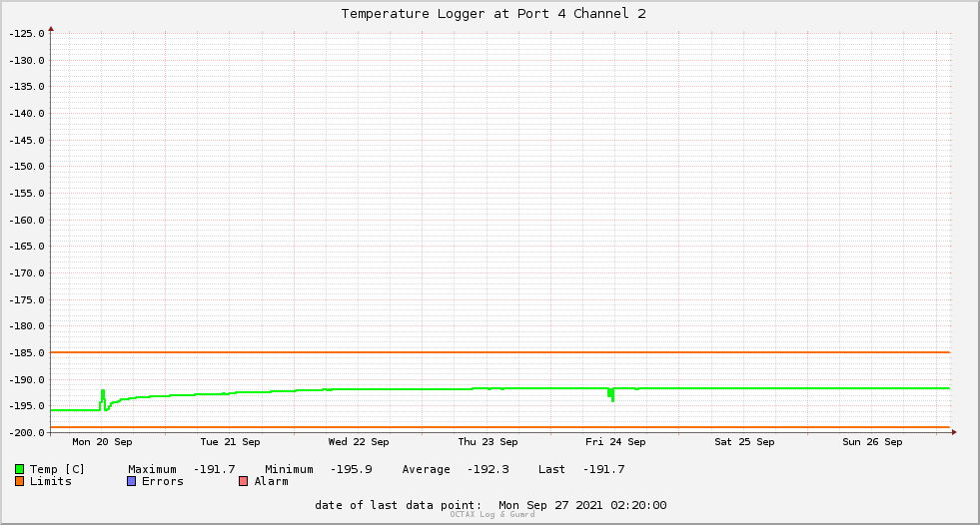980x525 pixels.
Task: Click the 'Minimum' statistic label
Action: (289, 469)
